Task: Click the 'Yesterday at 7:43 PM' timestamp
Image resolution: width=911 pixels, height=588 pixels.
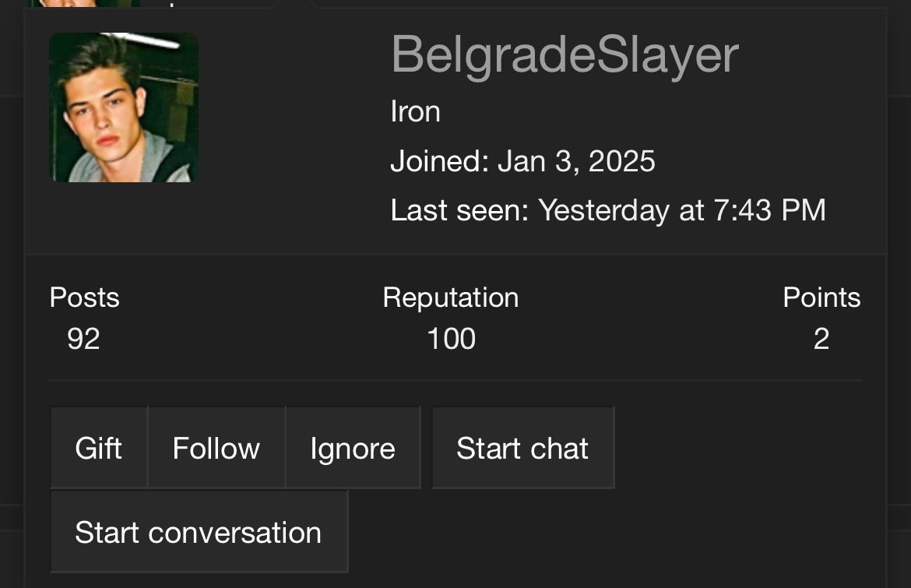Action: pyautogui.click(x=682, y=210)
